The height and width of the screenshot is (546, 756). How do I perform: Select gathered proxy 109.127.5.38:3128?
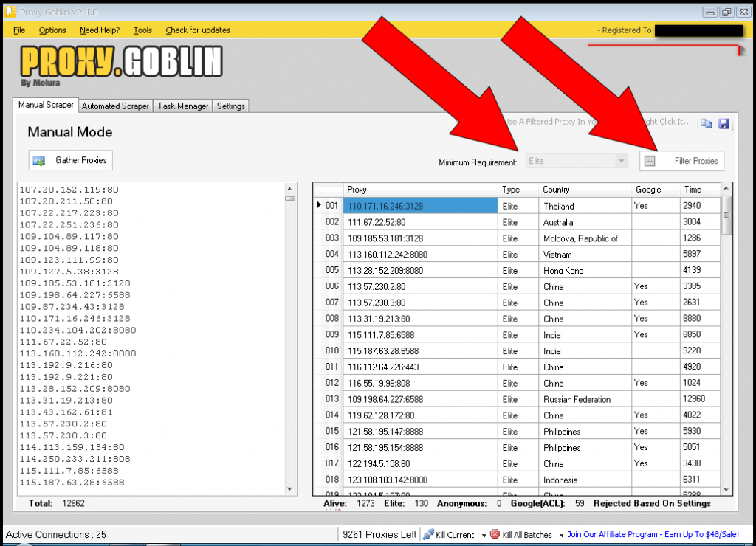(69, 272)
